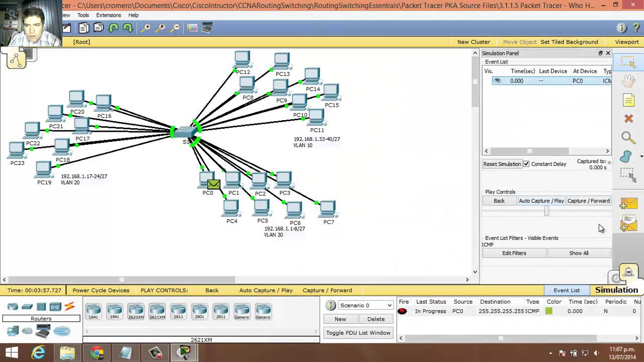Click the Zoom In magnifier icon
644x362 pixels.
coord(145,28)
